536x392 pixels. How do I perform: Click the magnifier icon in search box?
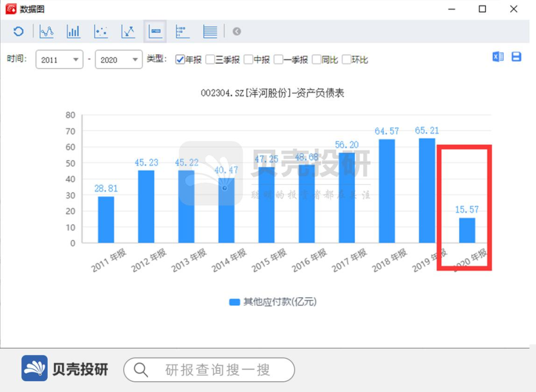click(141, 370)
